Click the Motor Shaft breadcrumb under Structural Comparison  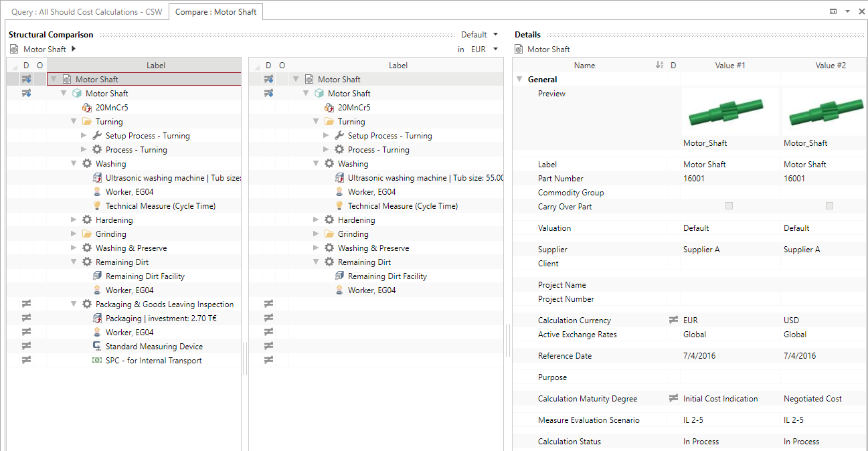point(44,50)
